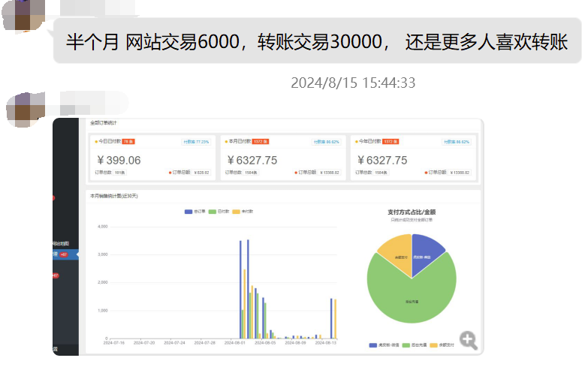588x367 pixels.
Task: Click the magnifier zoom icon on the image
Action: pyautogui.click(x=469, y=340)
